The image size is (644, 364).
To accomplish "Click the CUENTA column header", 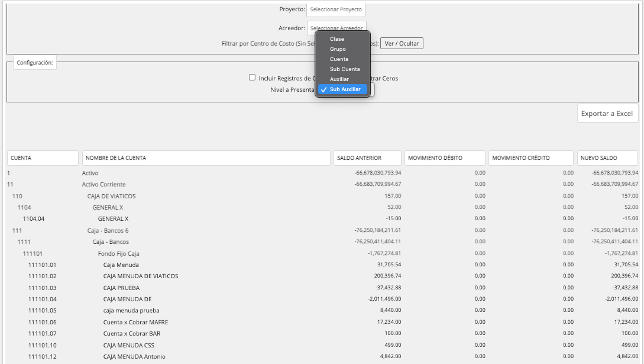I will coord(43,158).
